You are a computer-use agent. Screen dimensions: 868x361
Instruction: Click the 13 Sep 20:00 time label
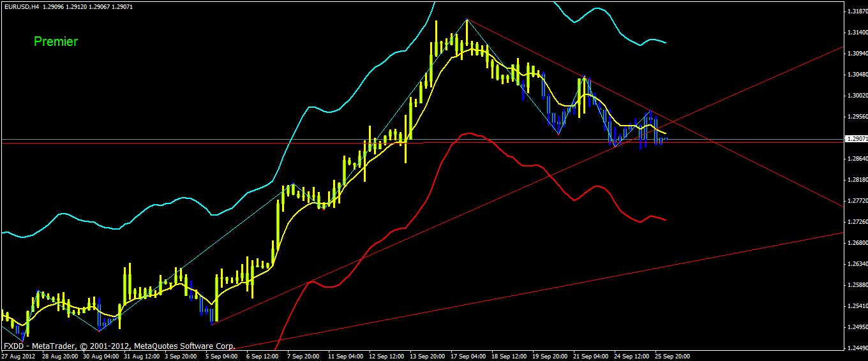[x=426, y=356]
